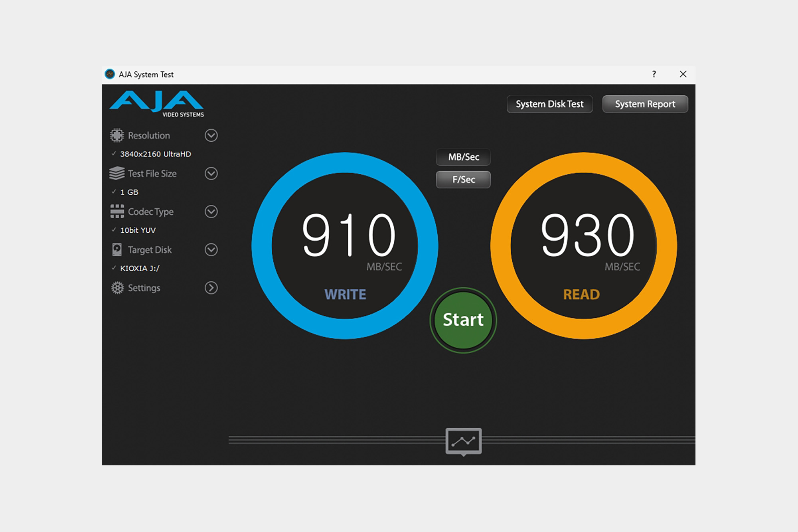Click the Test File Size stack icon

(117, 173)
